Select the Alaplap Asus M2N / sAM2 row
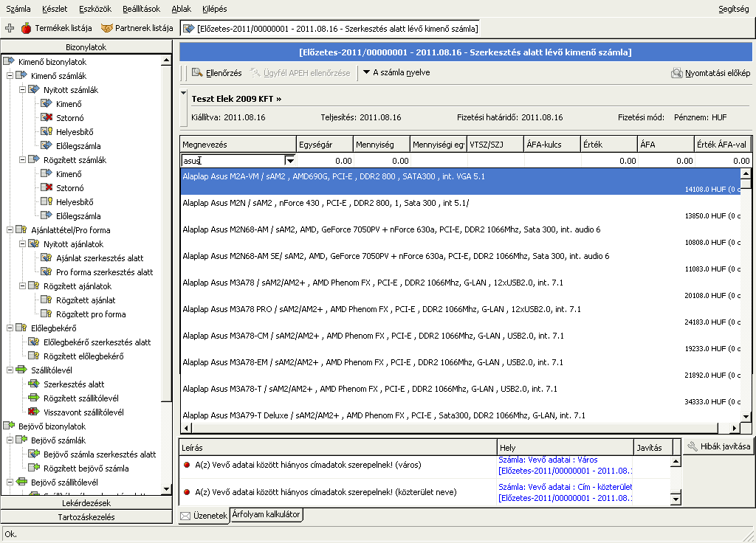756x543 pixels. coord(461,209)
